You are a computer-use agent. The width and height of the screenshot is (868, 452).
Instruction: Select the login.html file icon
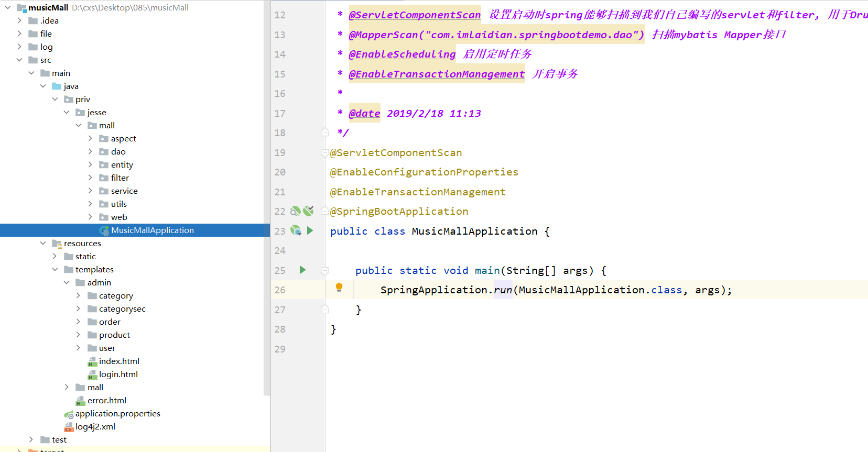pyautogui.click(x=92, y=374)
